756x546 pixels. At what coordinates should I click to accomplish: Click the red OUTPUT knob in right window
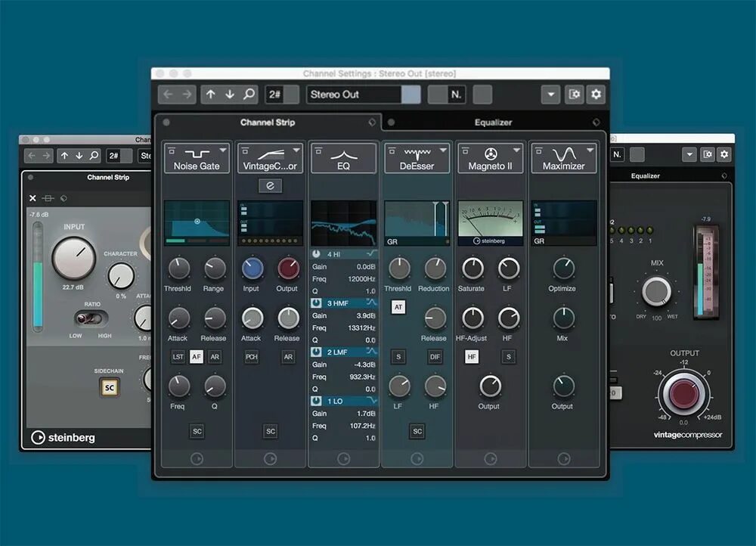(x=683, y=393)
